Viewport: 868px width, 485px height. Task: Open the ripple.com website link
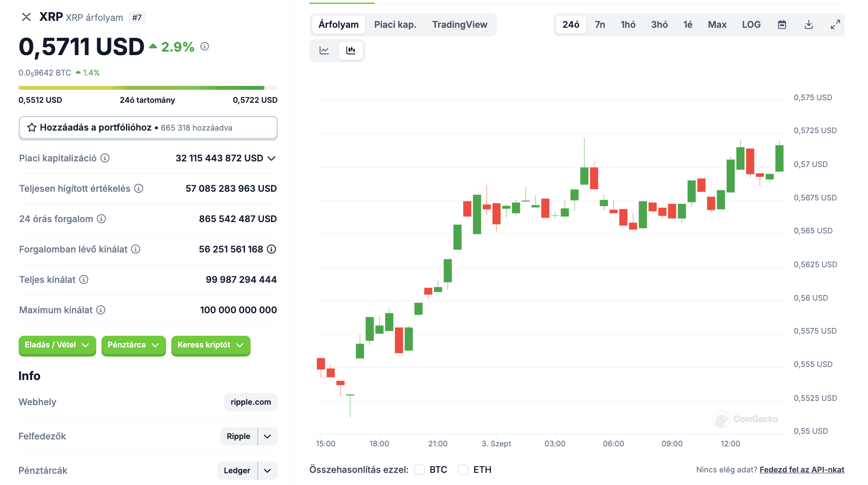251,402
